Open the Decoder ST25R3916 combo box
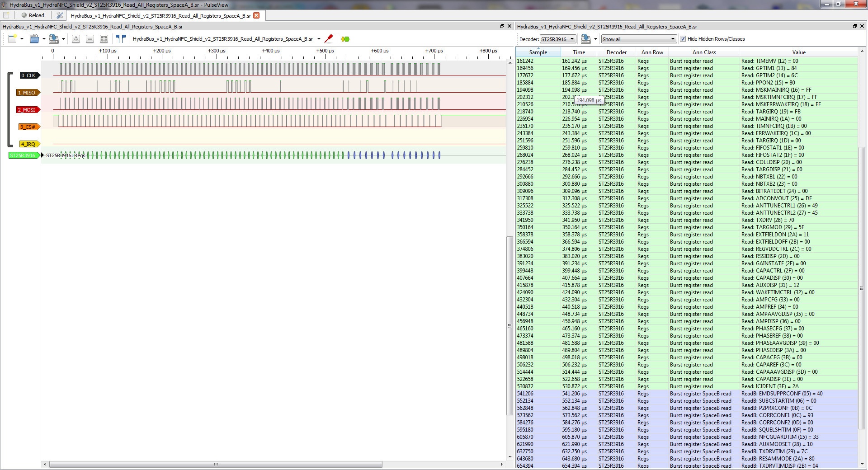The width and height of the screenshot is (868, 470). pyautogui.click(x=558, y=39)
